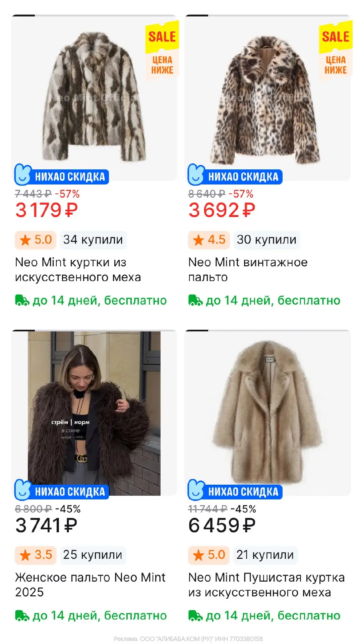
Task: Open title Neo Mint винтажное пальто
Action: pos(248,270)
